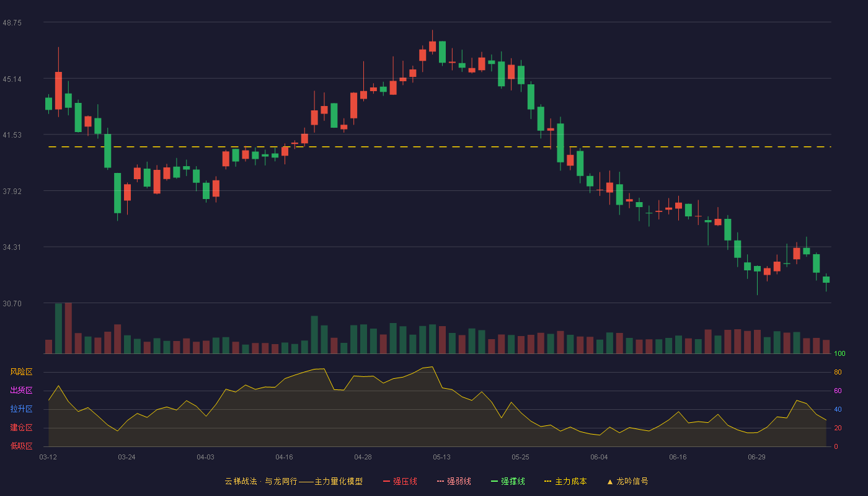Click the 03-12 date axis label
868x496 pixels.
[x=48, y=457]
